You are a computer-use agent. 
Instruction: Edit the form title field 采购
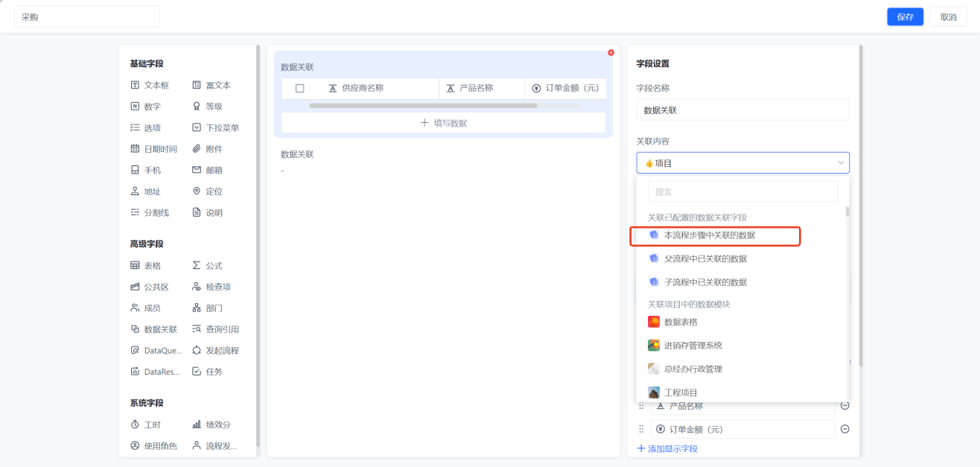click(x=87, y=17)
